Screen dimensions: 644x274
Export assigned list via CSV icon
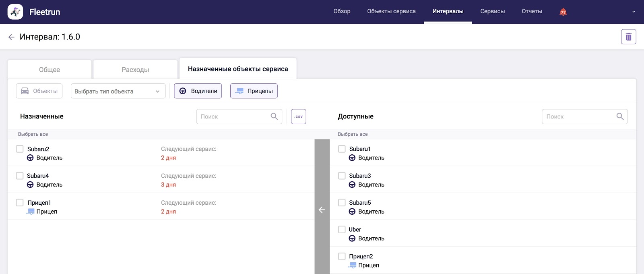click(x=298, y=116)
